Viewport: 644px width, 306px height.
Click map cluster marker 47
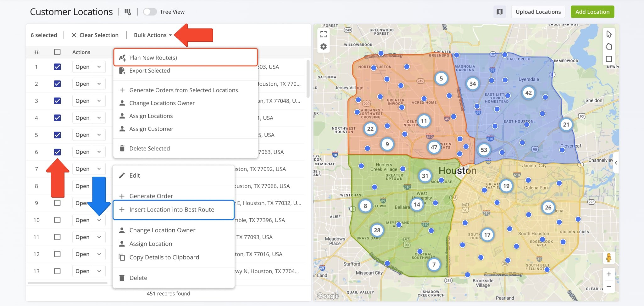pos(434,147)
